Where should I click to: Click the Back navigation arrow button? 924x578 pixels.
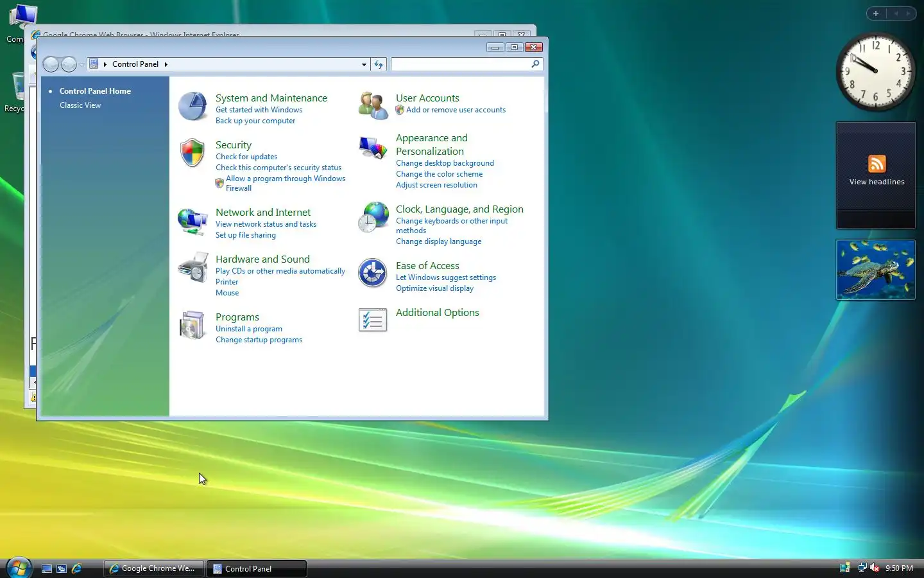coord(51,64)
